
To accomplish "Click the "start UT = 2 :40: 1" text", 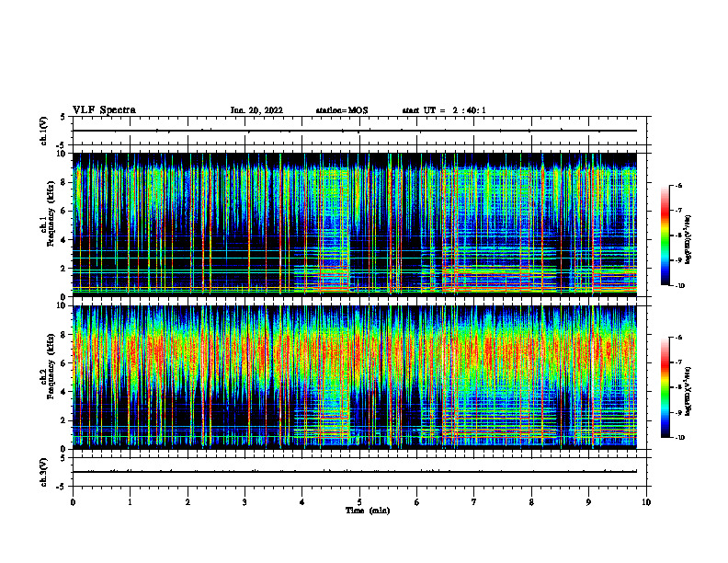I will point(444,110).
